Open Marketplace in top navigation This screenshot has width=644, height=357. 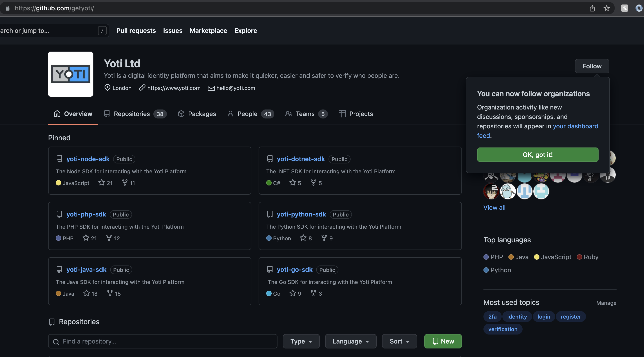[208, 31]
